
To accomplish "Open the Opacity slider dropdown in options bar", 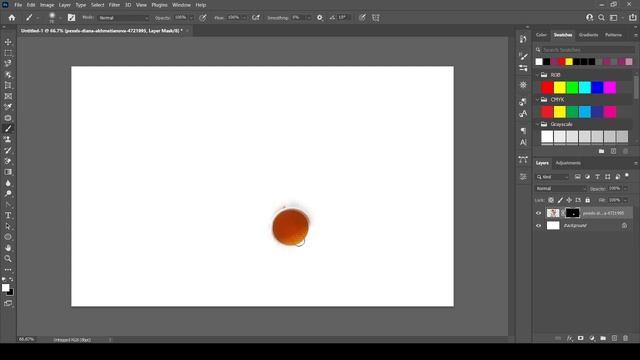I will pos(191,18).
